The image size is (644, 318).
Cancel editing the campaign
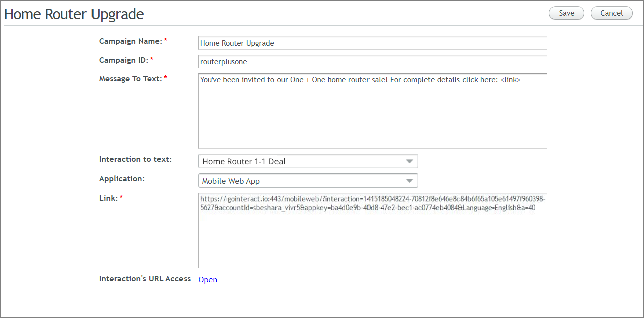point(611,13)
